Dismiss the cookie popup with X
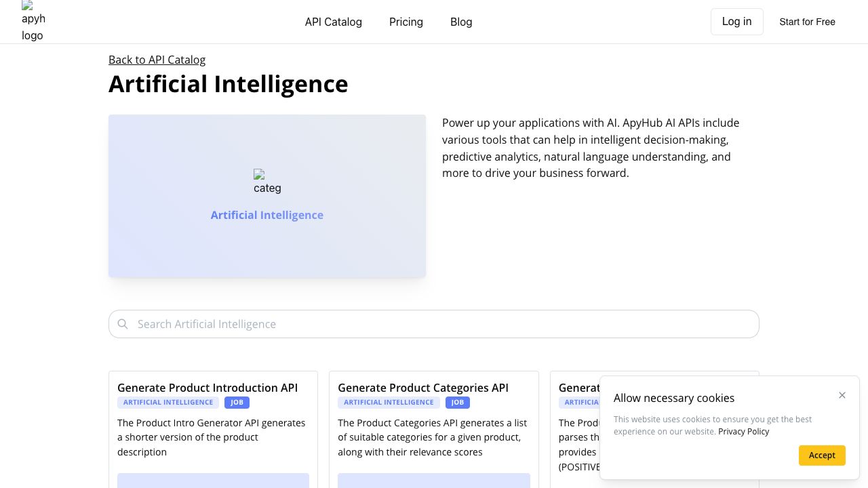 click(x=842, y=395)
